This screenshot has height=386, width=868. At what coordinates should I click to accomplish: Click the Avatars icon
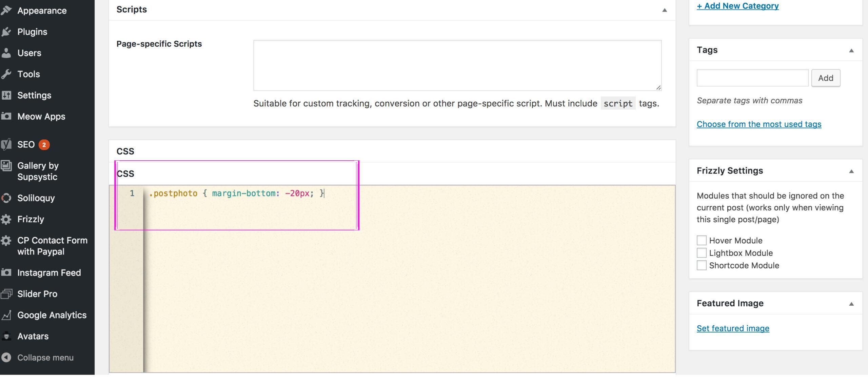click(6, 336)
